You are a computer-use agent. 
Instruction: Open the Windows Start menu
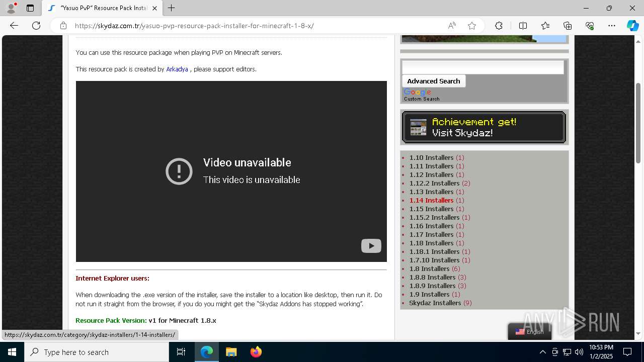point(12,352)
